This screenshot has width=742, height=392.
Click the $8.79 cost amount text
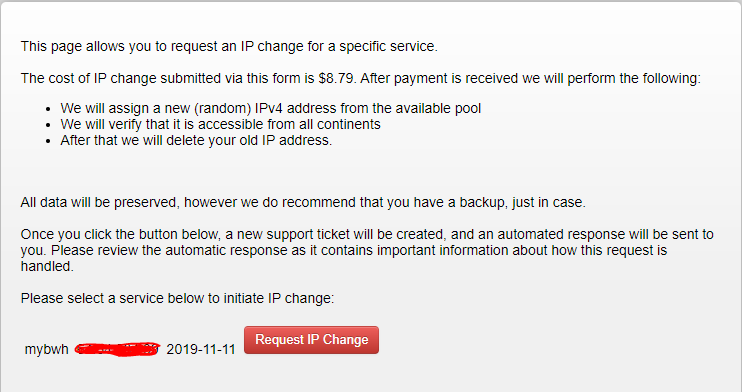point(336,78)
